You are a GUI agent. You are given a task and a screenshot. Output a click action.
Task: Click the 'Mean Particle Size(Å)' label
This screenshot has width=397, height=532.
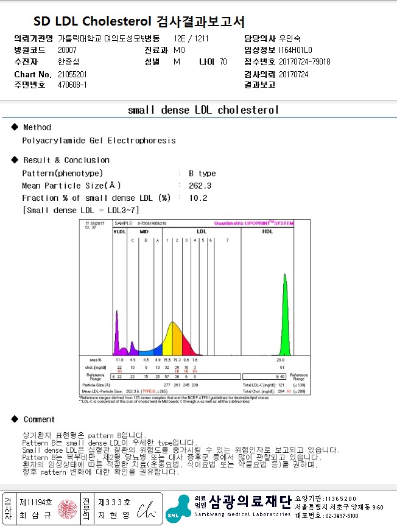pos(71,186)
